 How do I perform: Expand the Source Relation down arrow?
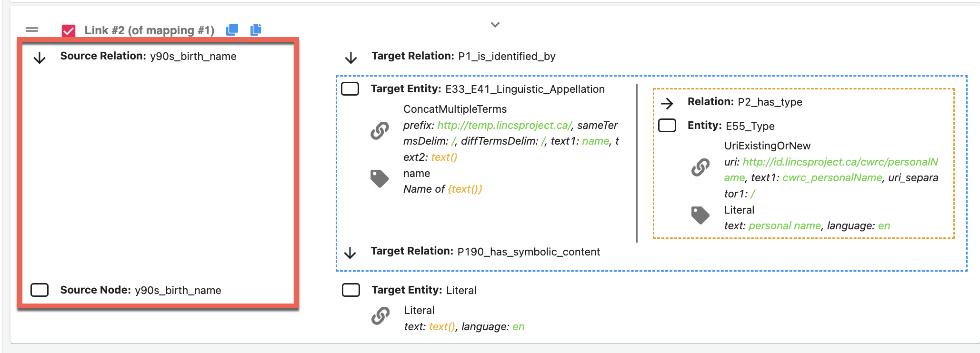tap(40, 58)
